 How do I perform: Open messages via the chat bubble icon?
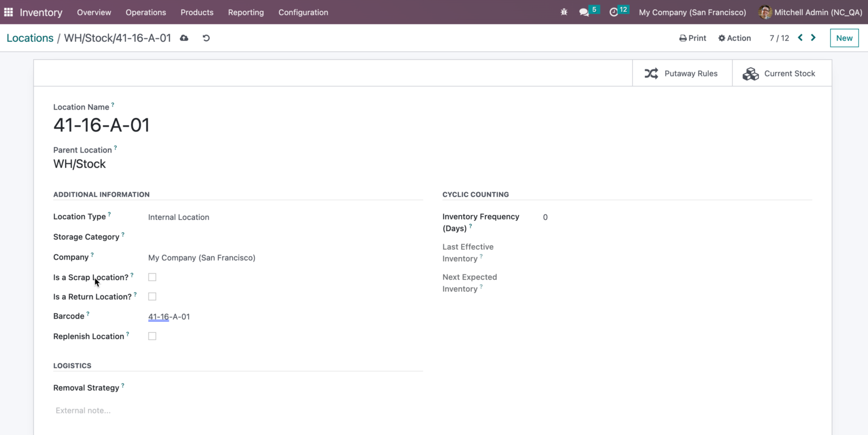click(585, 12)
